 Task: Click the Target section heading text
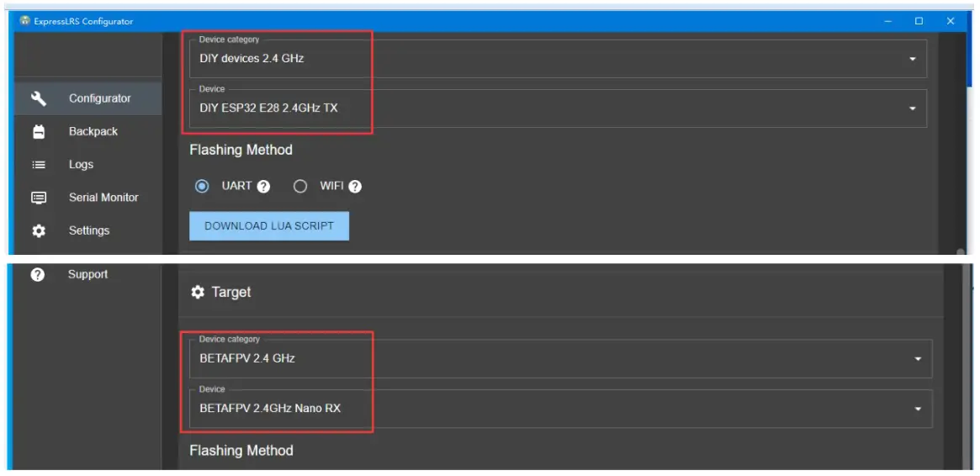coord(231,293)
